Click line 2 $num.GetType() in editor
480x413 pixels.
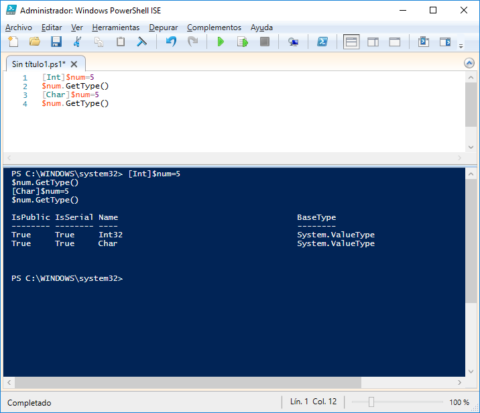pos(75,86)
